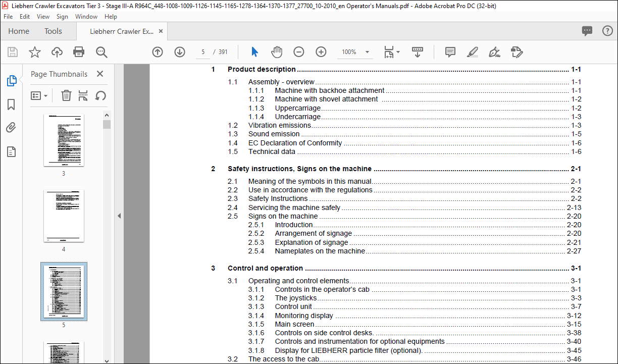Expand the fit page options arrow
This screenshot has width=618, height=364.
click(x=398, y=52)
